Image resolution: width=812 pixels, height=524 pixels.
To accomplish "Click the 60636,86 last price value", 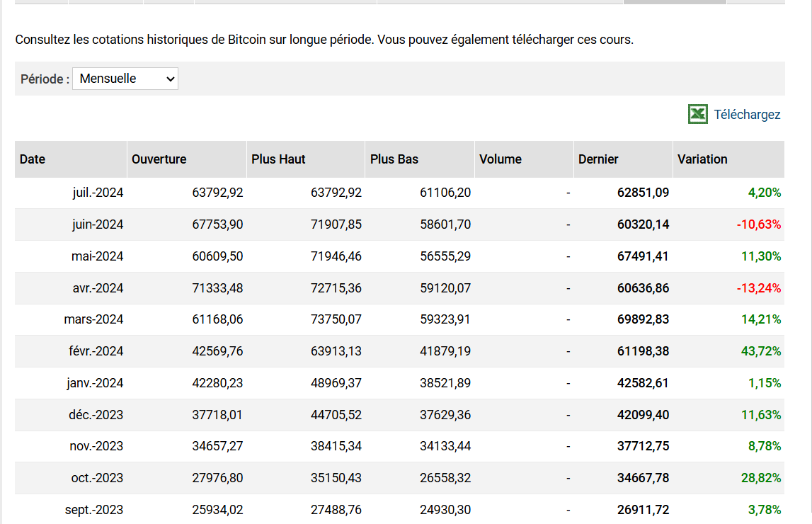I will [x=644, y=288].
